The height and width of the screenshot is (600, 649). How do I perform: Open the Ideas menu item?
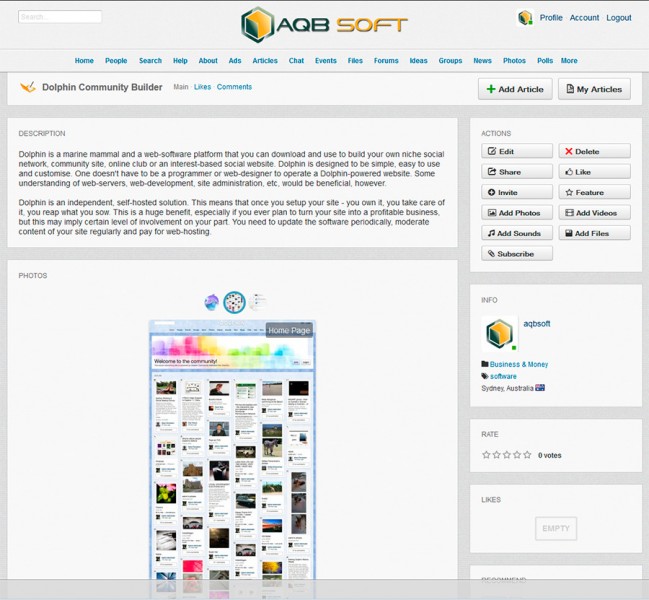coord(418,60)
